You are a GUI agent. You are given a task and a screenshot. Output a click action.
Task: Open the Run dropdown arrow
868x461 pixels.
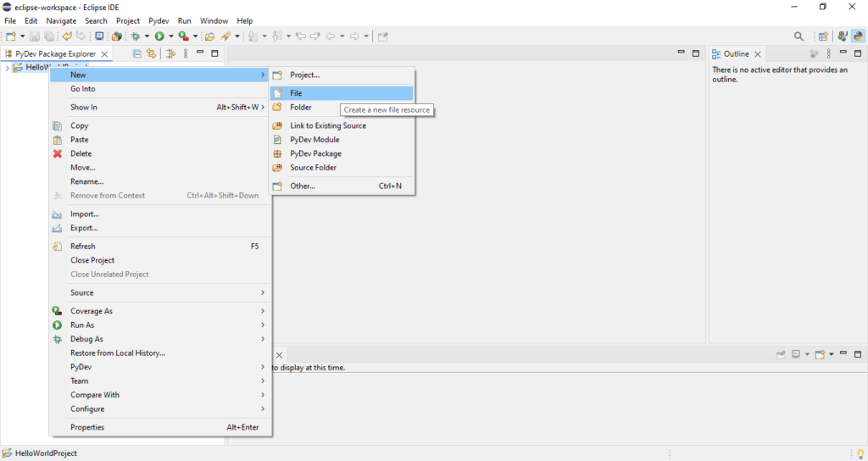pos(171,36)
